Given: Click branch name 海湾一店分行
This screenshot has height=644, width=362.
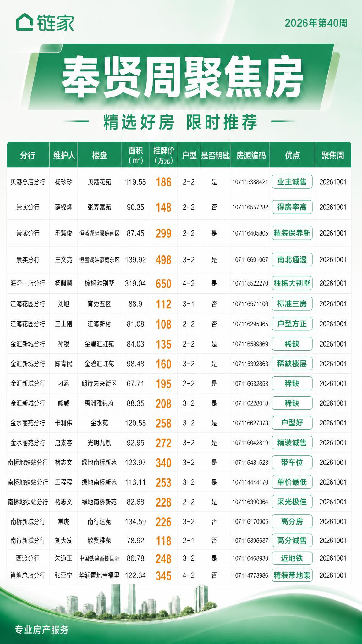Looking at the screenshot, I should [28, 283].
